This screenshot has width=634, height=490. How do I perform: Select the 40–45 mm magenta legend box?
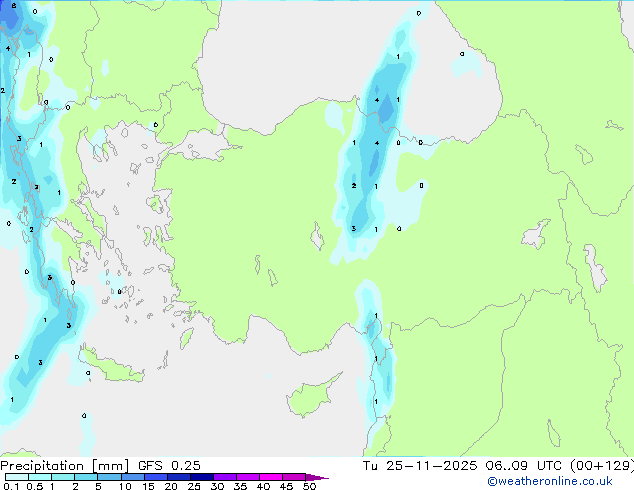pos(271,477)
